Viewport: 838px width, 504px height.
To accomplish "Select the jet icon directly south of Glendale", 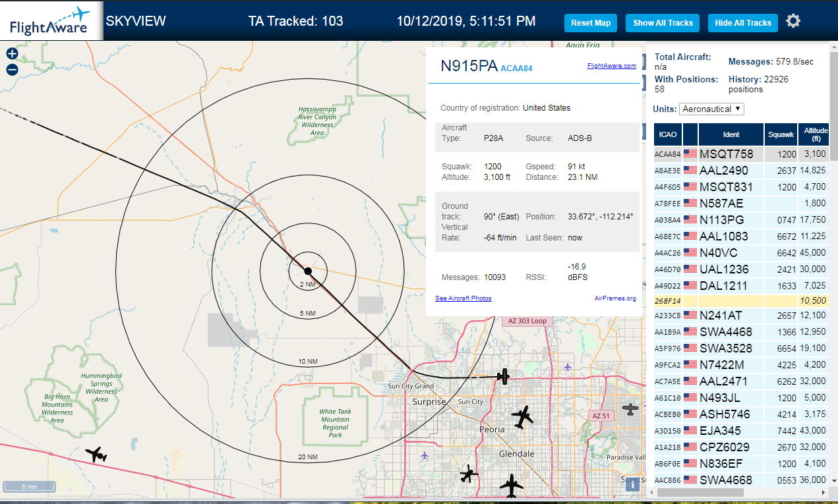I will click(512, 486).
